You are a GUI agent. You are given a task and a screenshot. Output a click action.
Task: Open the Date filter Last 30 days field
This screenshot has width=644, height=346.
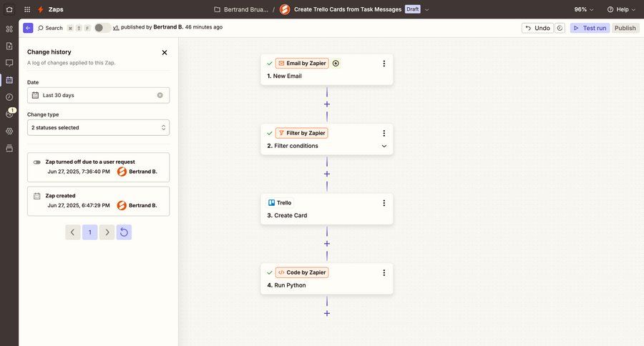98,95
